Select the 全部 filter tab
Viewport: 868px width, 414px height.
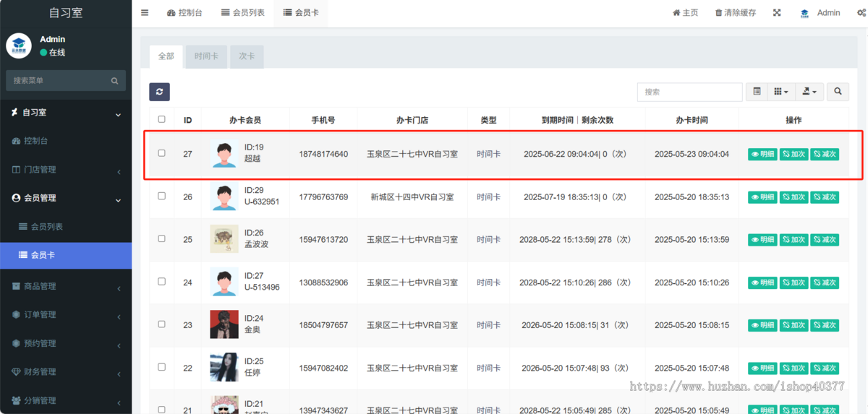pos(166,56)
